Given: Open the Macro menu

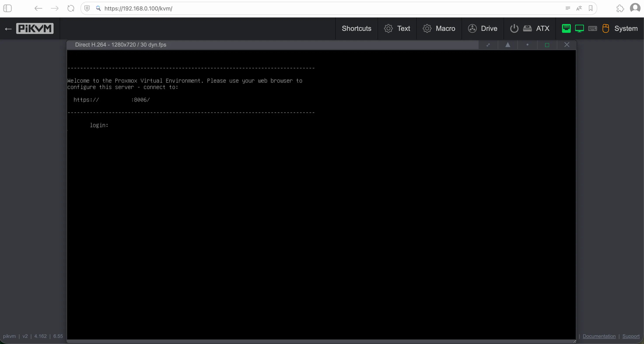Looking at the screenshot, I should (439, 28).
